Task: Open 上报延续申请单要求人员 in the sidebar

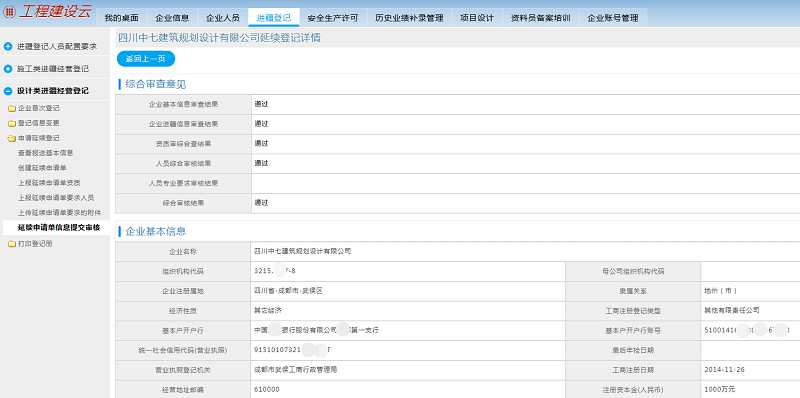Action: [56, 197]
